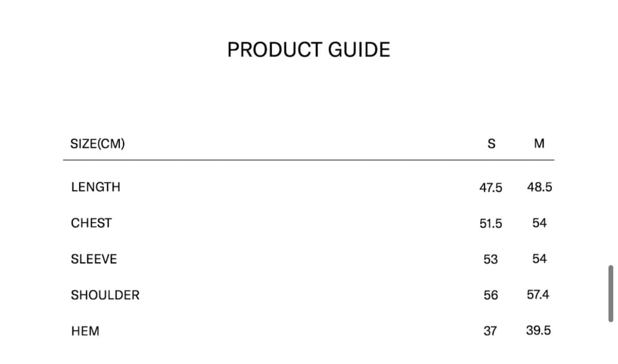Click the SIZE(CM) column header

(x=98, y=144)
